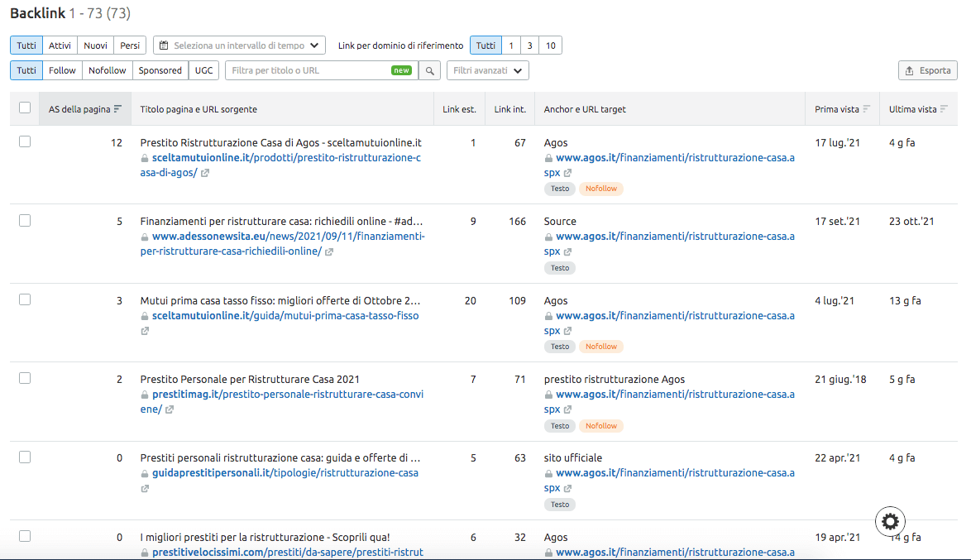Screen dimensions: 971x560
Task: Click sort icon next to AS della pagina
Action: pos(117,109)
